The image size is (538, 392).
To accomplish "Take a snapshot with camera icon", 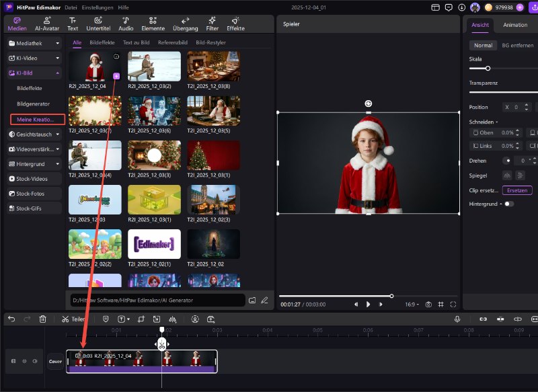I will (x=428, y=304).
